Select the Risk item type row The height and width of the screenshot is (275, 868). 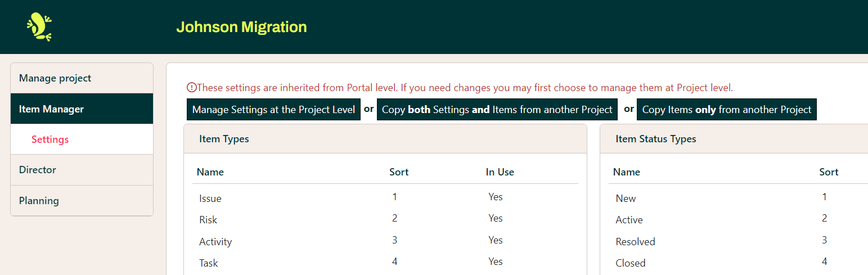pyautogui.click(x=208, y=220)
